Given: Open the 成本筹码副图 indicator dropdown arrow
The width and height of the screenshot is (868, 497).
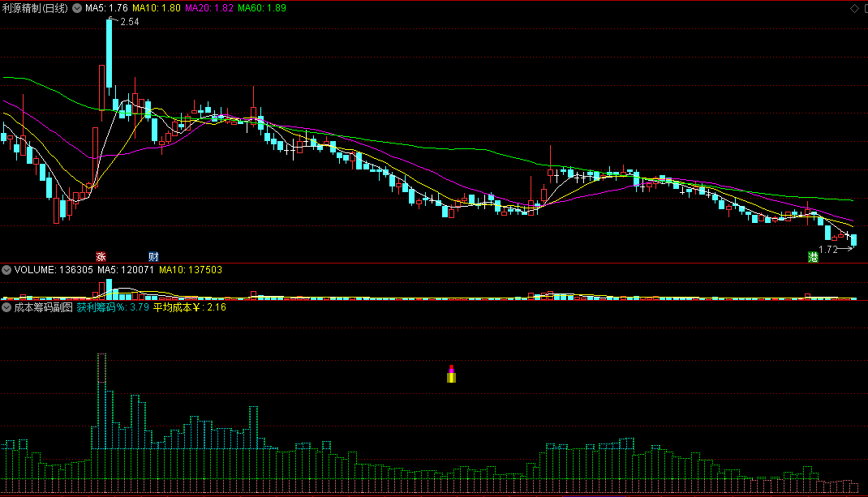Looking at the screenshot, I should pos(6,307).
